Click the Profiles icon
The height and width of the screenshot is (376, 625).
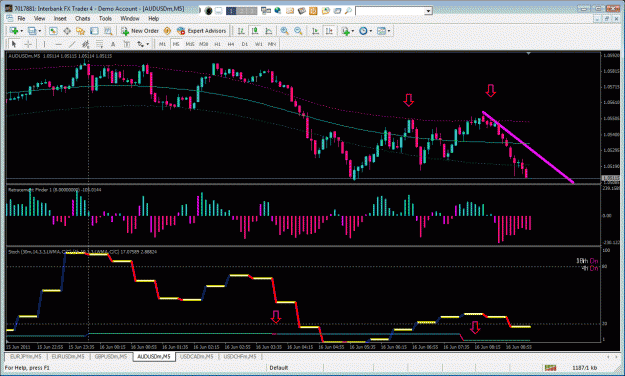click(x=32, y=31)
